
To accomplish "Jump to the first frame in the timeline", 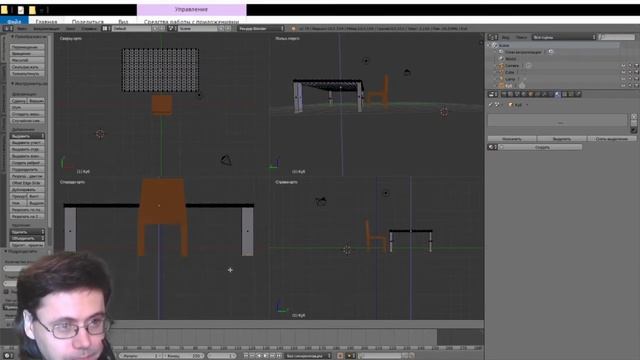I will (246, 356).
